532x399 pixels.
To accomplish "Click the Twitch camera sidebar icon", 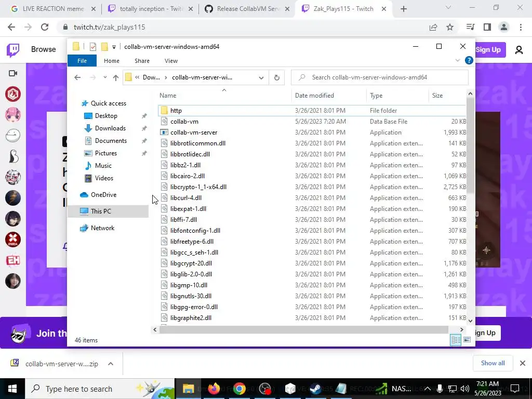I will 13,73.
